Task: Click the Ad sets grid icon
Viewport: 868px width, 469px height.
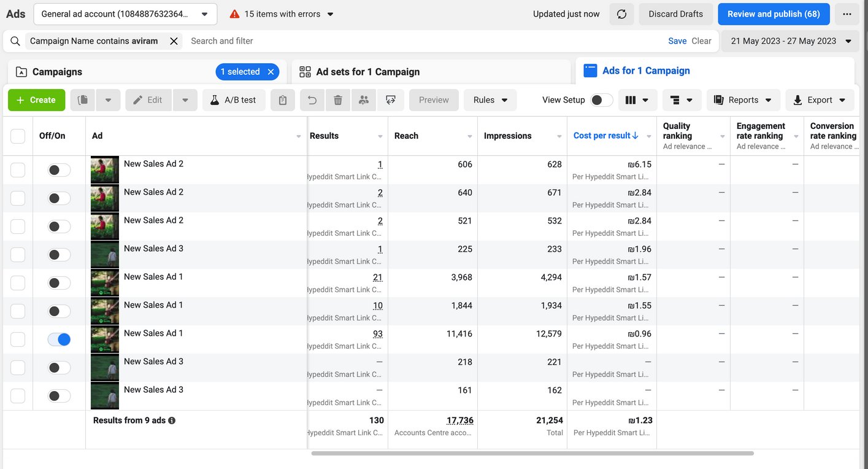Action: pyautogui.click(x=305, y=72)
